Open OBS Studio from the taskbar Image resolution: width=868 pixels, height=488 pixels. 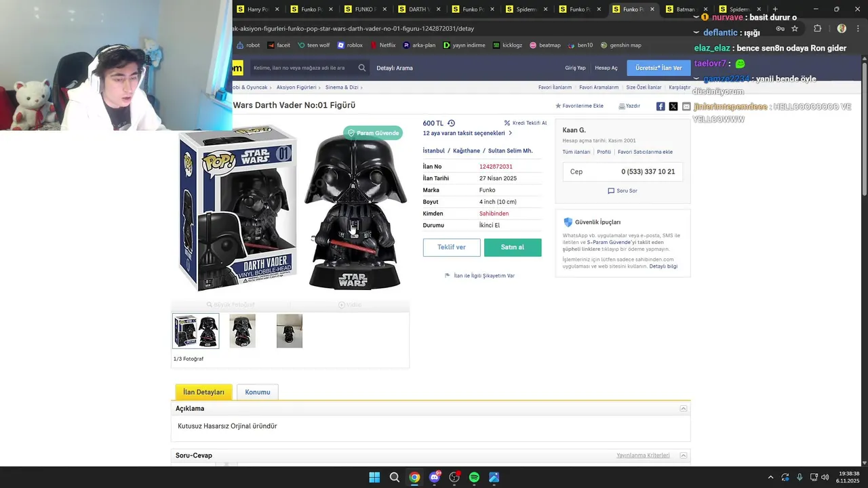coord(454,477)
